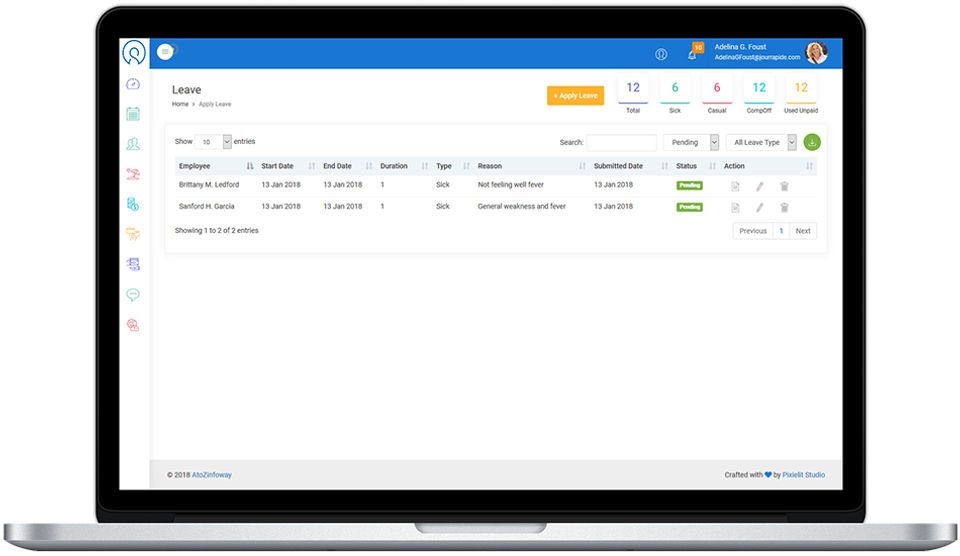Image resolution: width=960 pixels, height=556 pixels.
Task: Sort table by Employee column
Action: tap(216, 166)
